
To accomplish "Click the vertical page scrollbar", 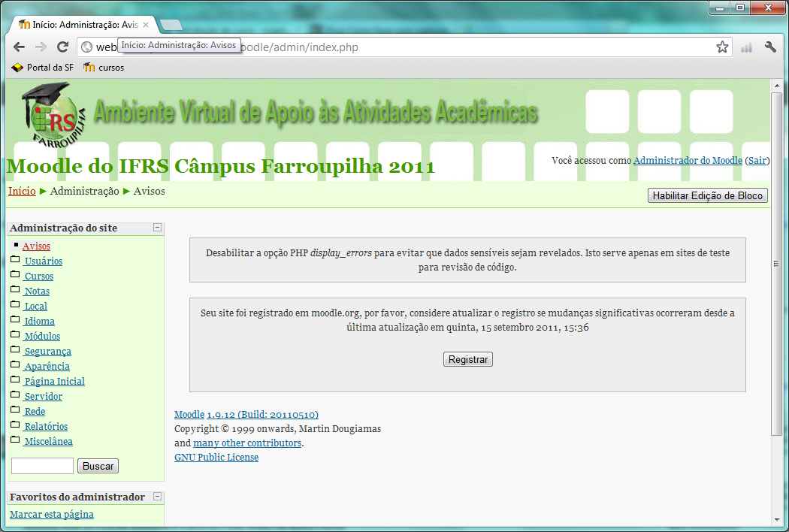I will pos(776,263).
